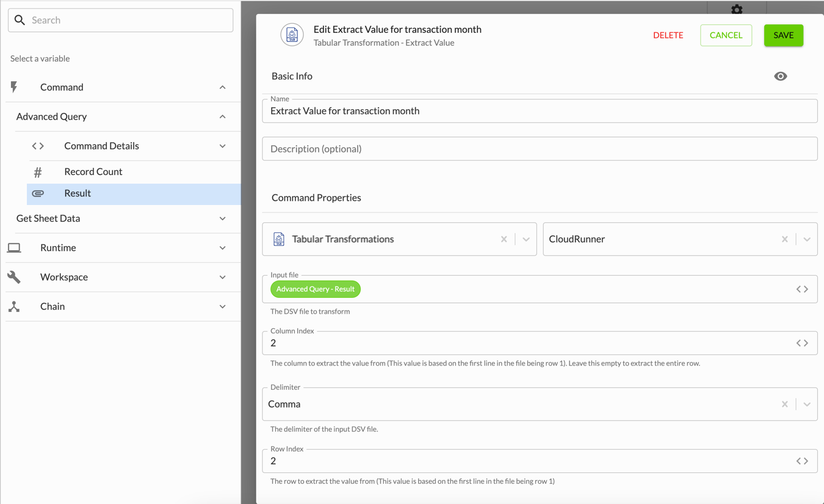Click the settings gear icon behind dialog
The image size is (824, 504).
point(737,9)
